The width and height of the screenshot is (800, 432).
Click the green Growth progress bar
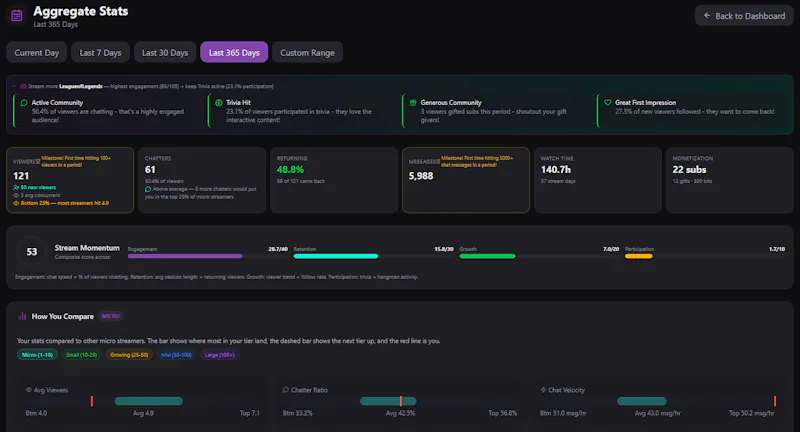pos(487,256)
